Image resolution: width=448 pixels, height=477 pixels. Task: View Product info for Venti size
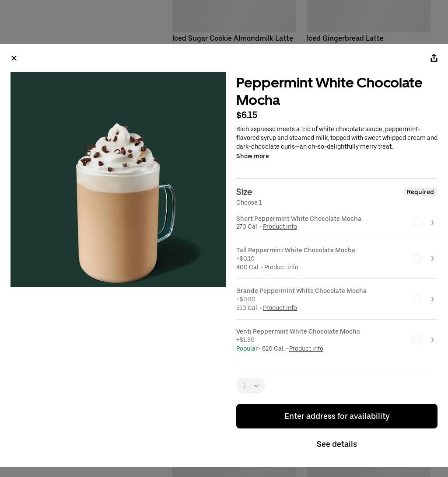[306, 348]
